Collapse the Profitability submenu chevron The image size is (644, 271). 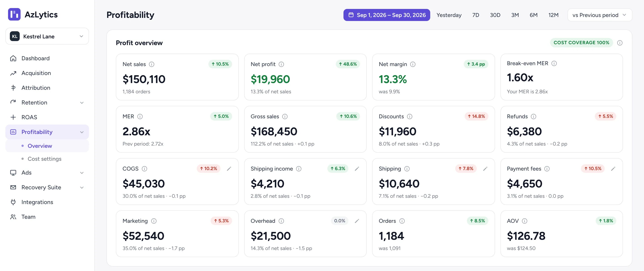[x=82, y=132]
